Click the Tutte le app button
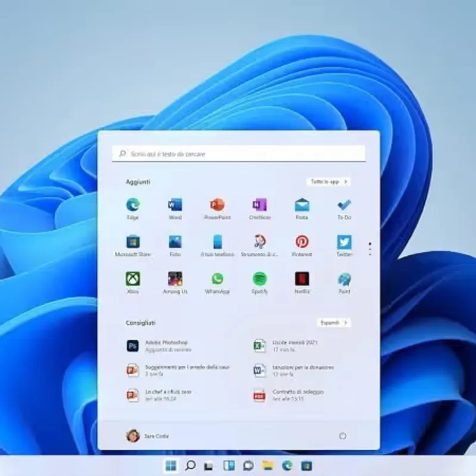The width and height of the screenshot is (476, 476). (329, 181)
